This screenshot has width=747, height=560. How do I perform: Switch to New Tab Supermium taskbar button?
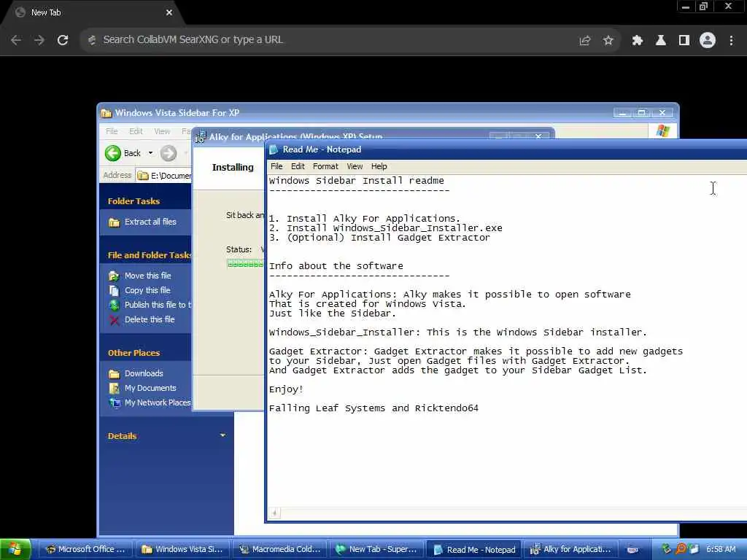pos(377,549)
